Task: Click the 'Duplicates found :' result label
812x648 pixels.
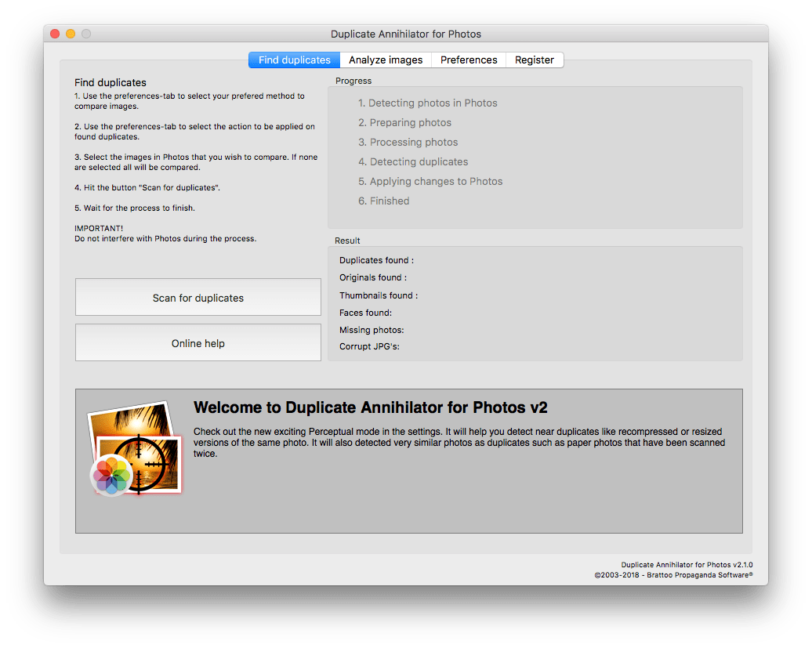Action: pos(376,260)
